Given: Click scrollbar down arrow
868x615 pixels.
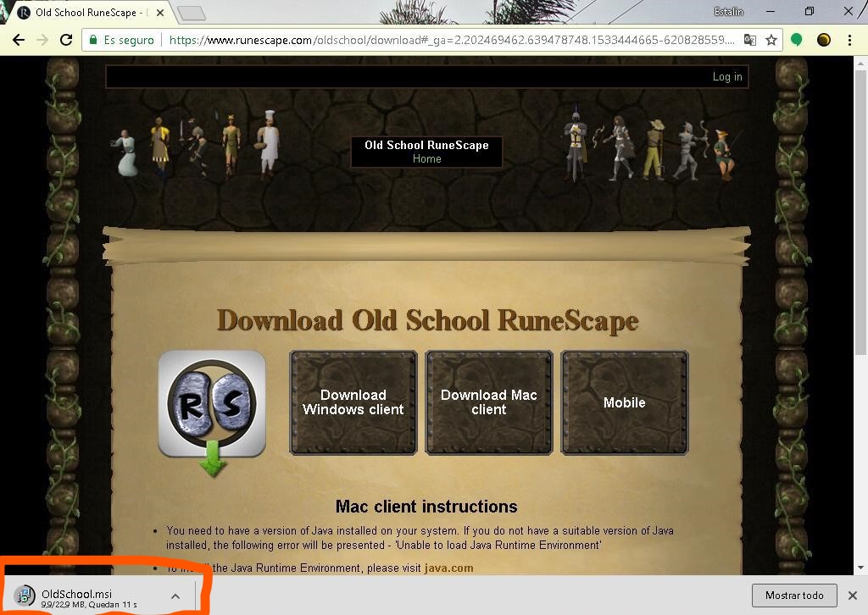Looking at the screenshot, I should (x=860, y=568).
